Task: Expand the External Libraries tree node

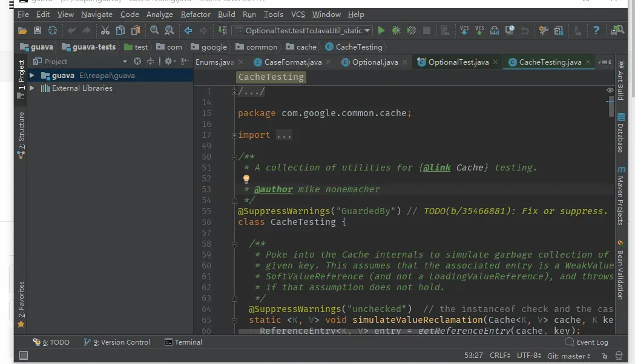Action: [31, 88]
